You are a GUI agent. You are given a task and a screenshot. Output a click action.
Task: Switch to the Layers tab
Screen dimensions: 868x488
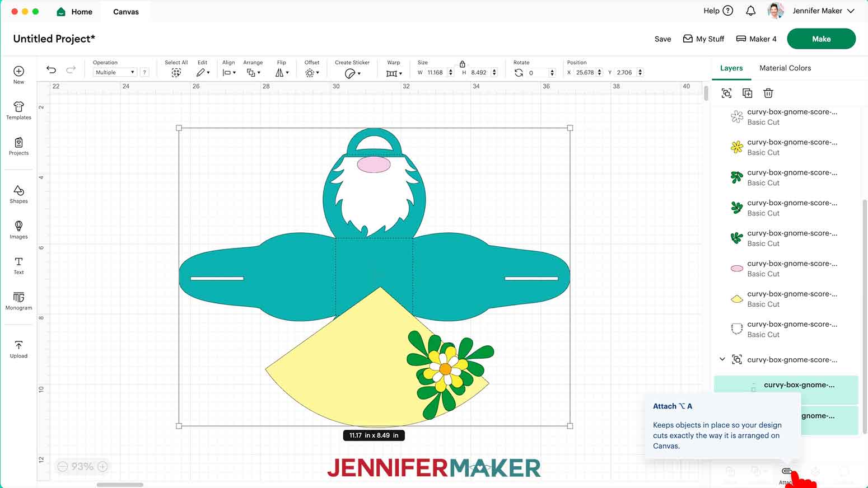tap(731, 68)
